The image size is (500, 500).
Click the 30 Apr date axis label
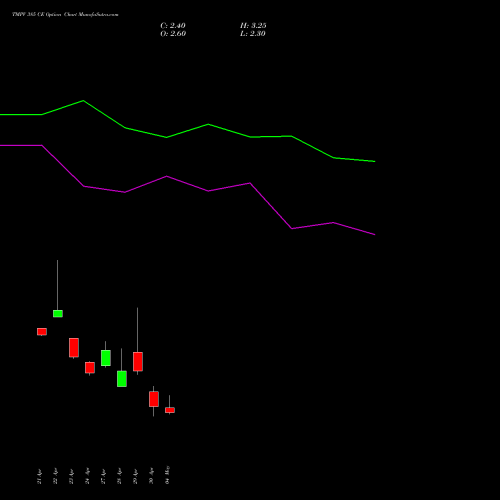point(151,476)
